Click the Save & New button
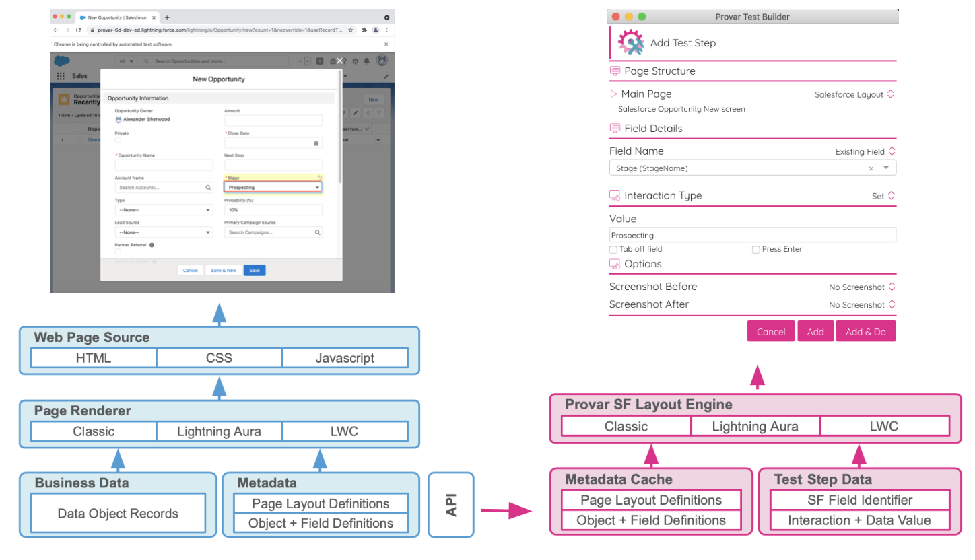Viewport: 975px width, 560px height. pos(224,270)
